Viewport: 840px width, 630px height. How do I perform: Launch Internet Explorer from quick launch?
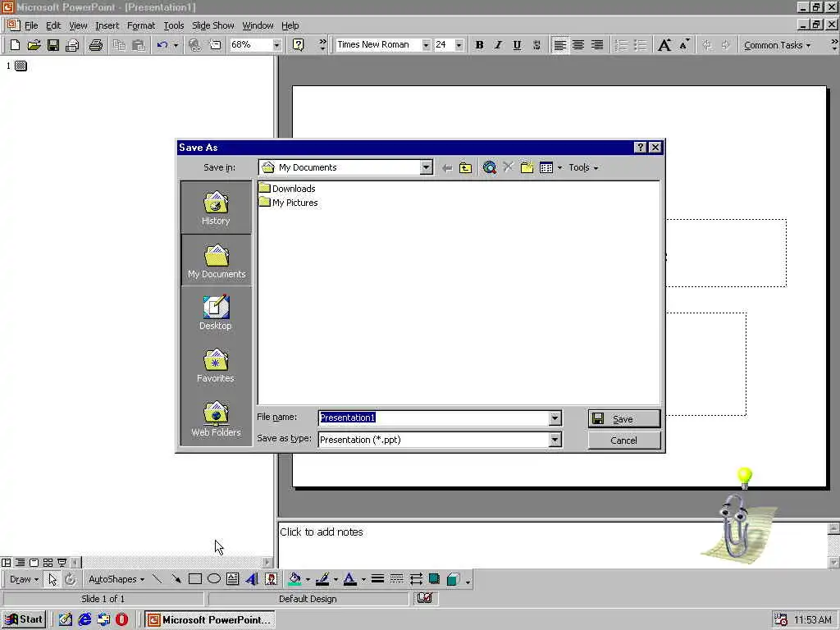[x=84, y=620]
